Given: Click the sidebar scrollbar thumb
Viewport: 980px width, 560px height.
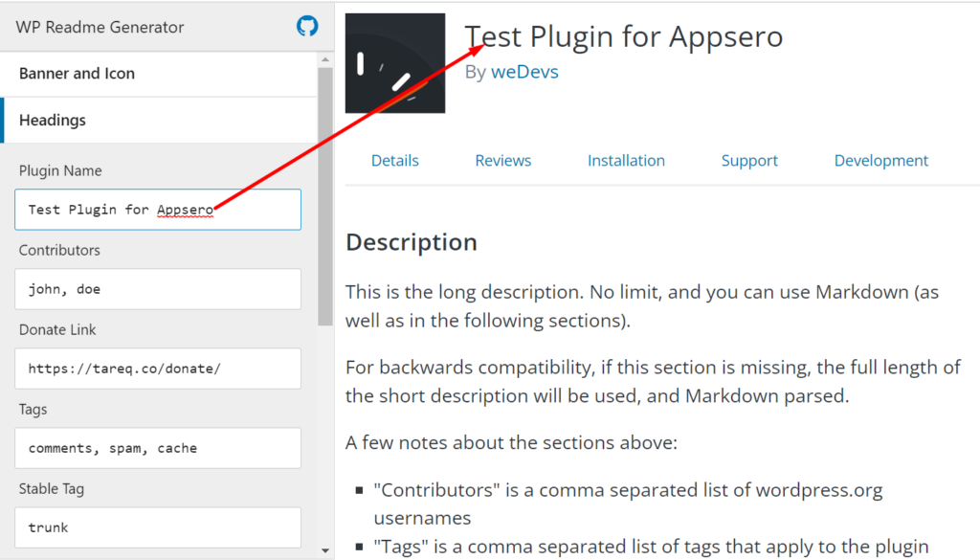Looking at the screenshot, I should 325,197.
